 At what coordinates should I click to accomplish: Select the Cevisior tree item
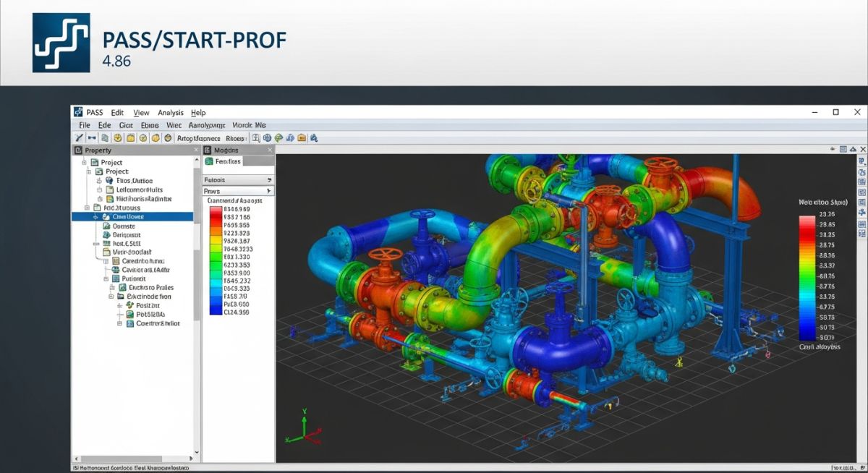[x=145, y=270]
